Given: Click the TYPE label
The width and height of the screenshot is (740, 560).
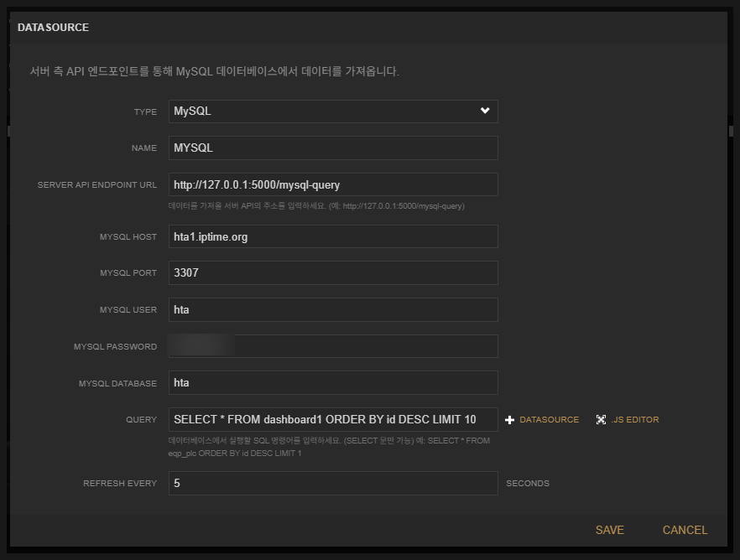Looking at the screenshot, I should coord(145,111).
